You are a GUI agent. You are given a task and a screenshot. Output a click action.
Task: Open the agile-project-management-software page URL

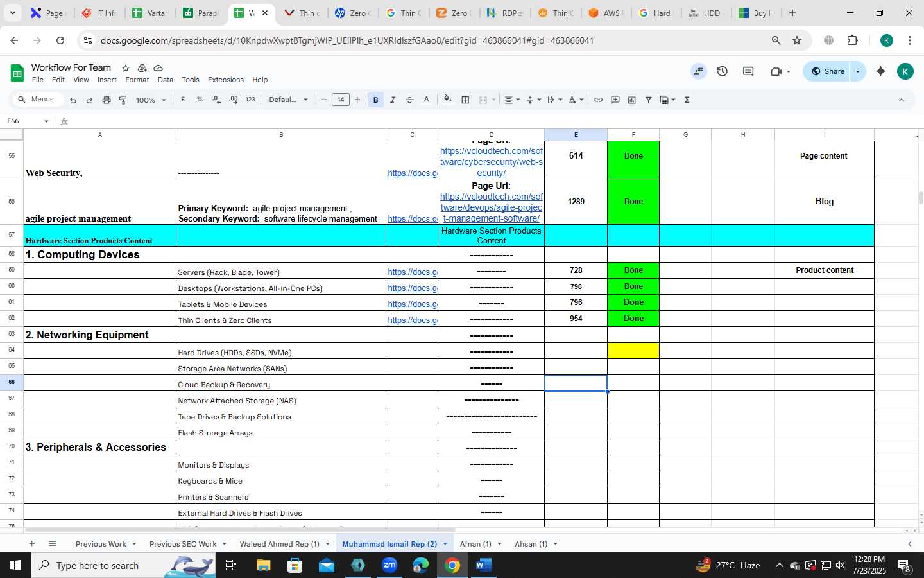tap(492, 207)
